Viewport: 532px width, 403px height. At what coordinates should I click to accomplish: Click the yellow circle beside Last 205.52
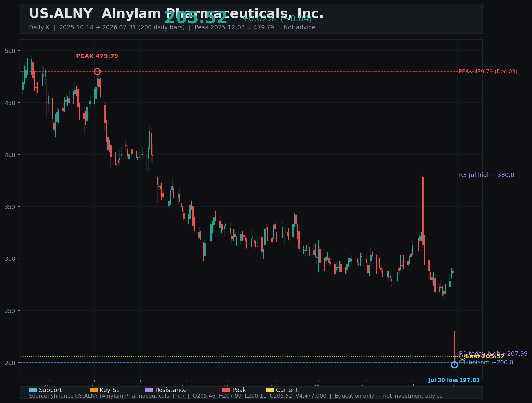point(462,357)
